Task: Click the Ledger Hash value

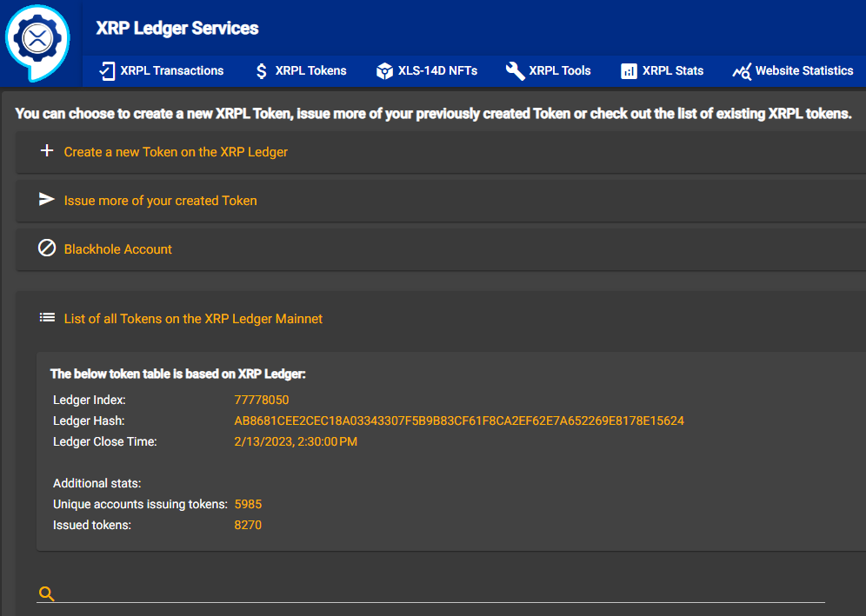Action: point(459,421)
